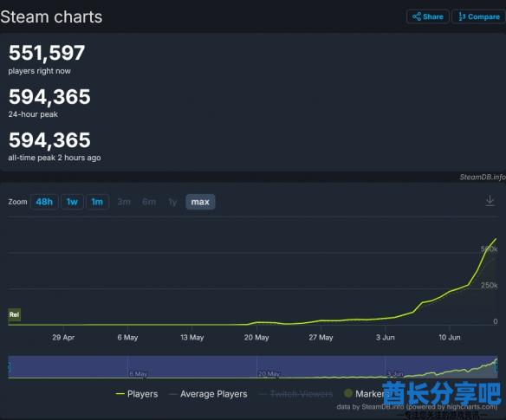This screenshot has width=506, height=420.
Task: Click the peak point of the players line
Action: tap(496, 239)
